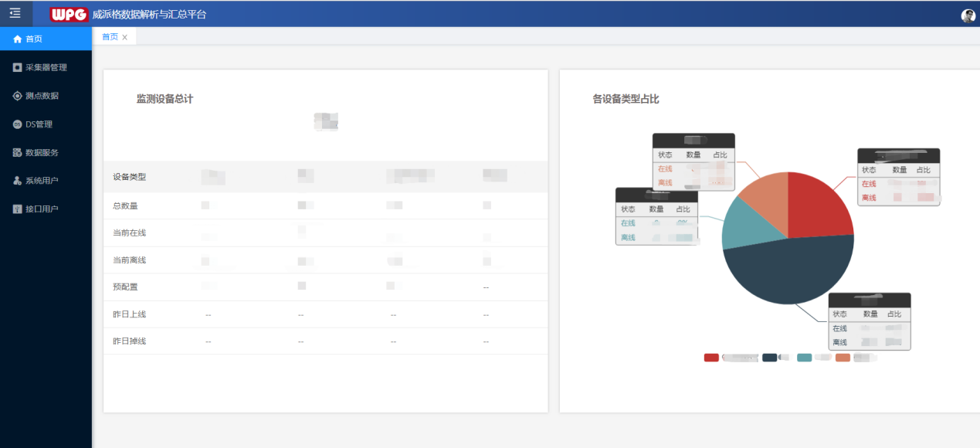
Task: Toggle the orange legend swatch
Action: [843, 358]
